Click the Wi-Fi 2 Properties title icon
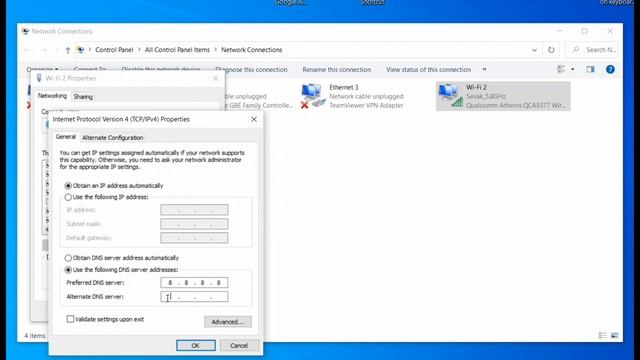 click(39, 78)
